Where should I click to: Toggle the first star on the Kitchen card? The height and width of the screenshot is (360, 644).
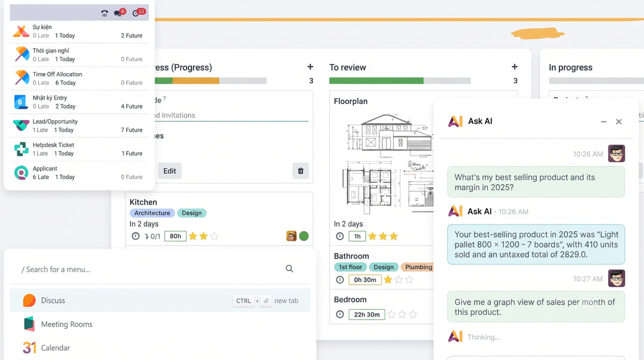192,236
